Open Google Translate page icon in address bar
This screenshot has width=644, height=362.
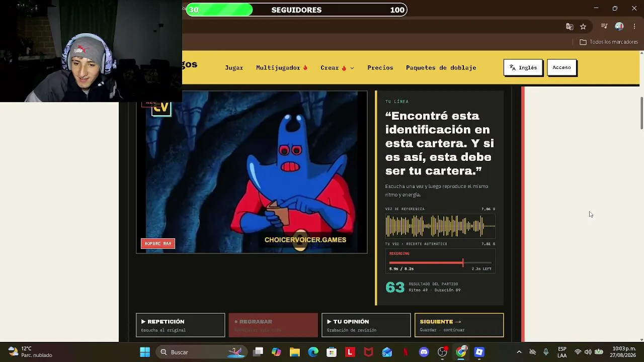(x=570, y=27)
